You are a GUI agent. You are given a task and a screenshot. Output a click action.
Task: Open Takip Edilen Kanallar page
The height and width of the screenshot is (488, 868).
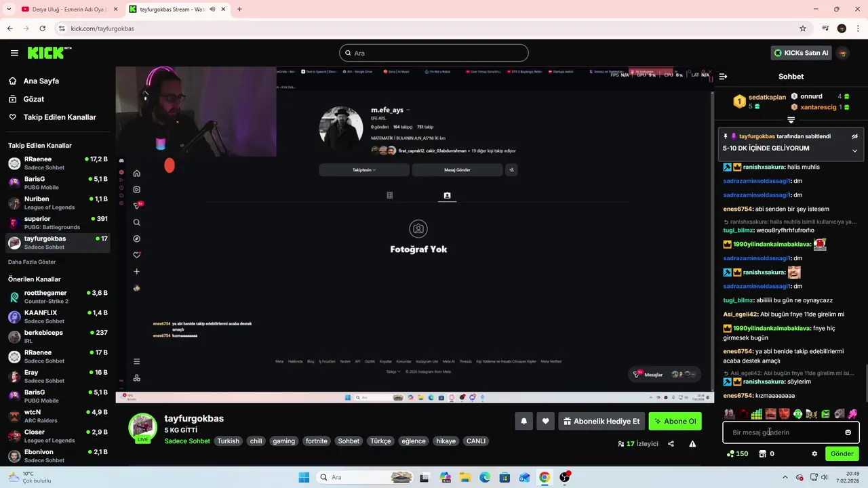(x=52, y=117)
